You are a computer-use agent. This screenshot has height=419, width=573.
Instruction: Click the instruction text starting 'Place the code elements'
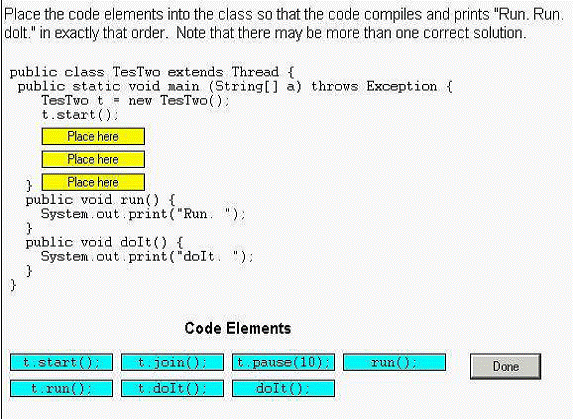pyautogui.click(x=284, y=24)
